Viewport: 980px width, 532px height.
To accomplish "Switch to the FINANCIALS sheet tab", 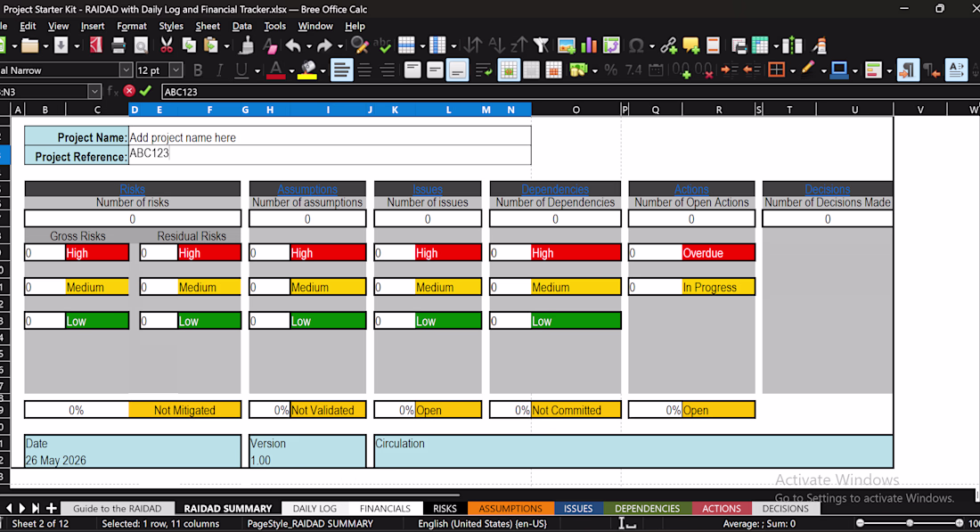I will click(x=385, y=508).
